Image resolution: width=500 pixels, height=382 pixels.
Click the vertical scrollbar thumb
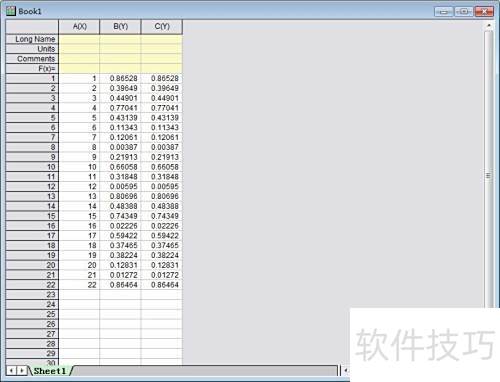point(489,170)
